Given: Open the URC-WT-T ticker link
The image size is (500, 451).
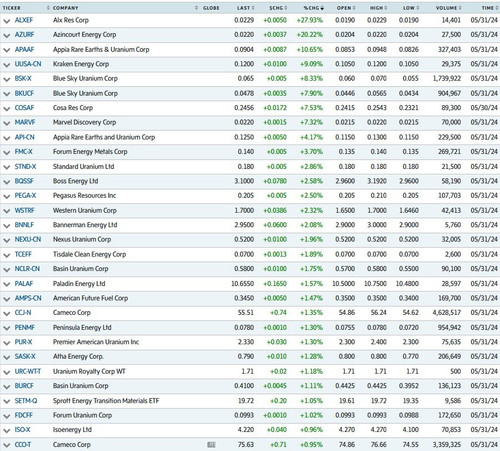Looking at the screenshot, I should pyautogui.click(x=28, y=371).
